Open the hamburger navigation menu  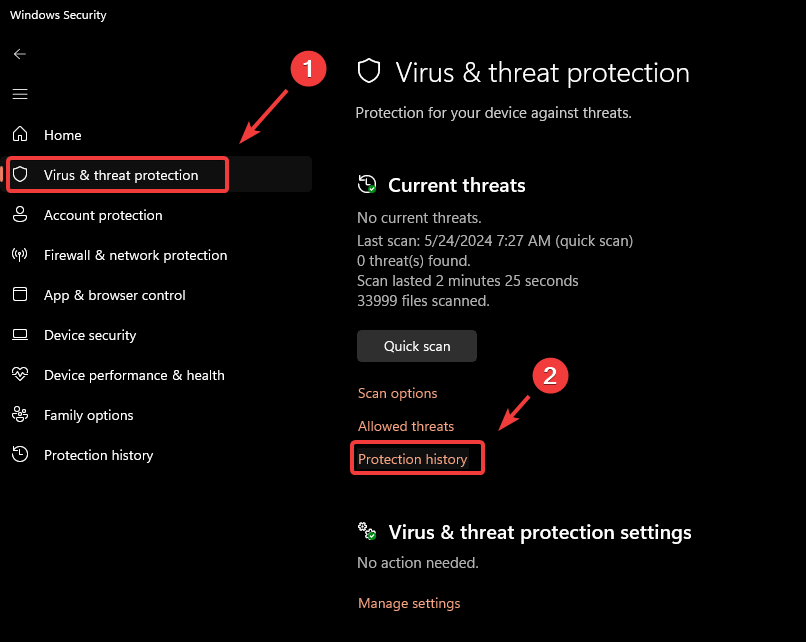(x=20, y=94)
